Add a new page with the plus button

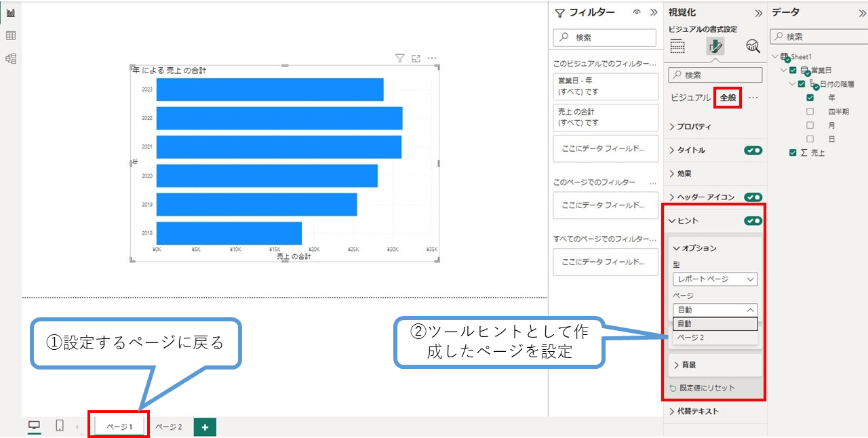(x=205, y=426)
